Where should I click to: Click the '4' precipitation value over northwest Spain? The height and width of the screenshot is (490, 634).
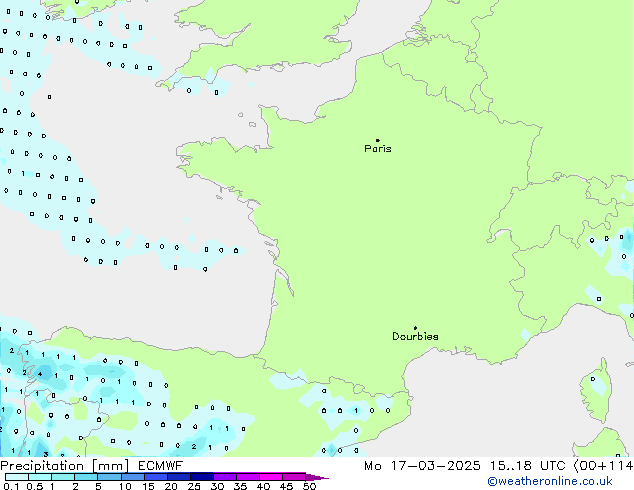click(x=40, y=374)
